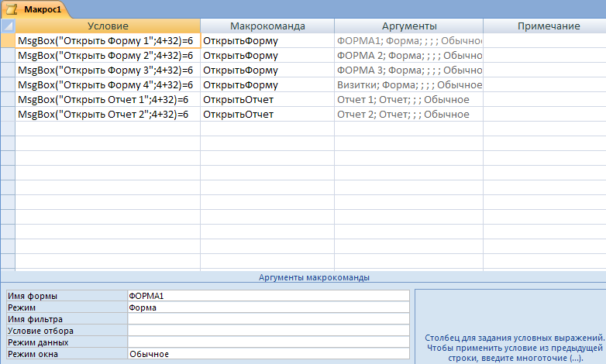Viewport: 606px width, 364px height.
Task: Click the Режим field containing Форма
Action: pyautogui.click(x=269, y=307)
